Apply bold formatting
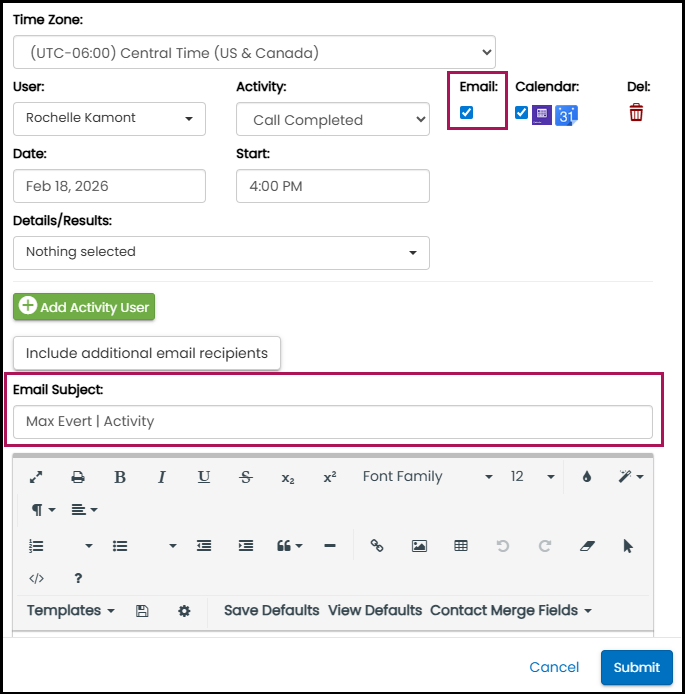The height and width of the screenshot is (694, 685). pyautogui.click(x=120, y=477)
